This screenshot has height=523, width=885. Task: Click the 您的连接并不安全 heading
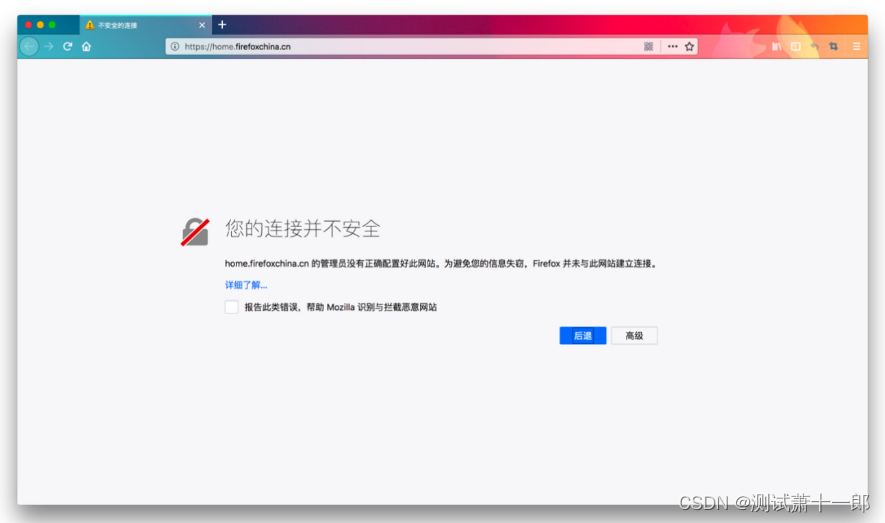303,228
